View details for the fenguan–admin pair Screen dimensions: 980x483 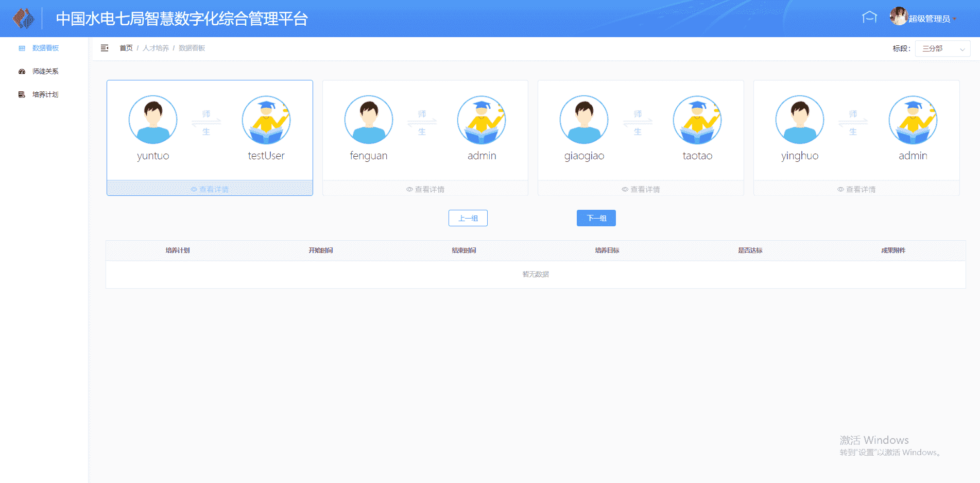point(425,189)
